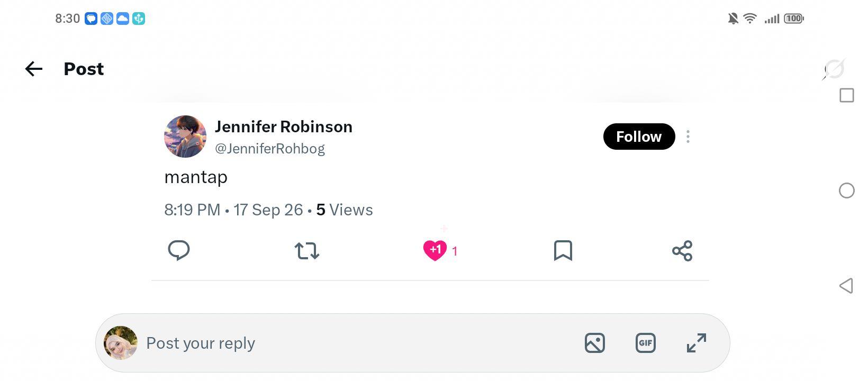Image resolution: width=868 pixels, height=381 pixels.
Task: Add a GIF to the reply
Action: coord(646,343)
